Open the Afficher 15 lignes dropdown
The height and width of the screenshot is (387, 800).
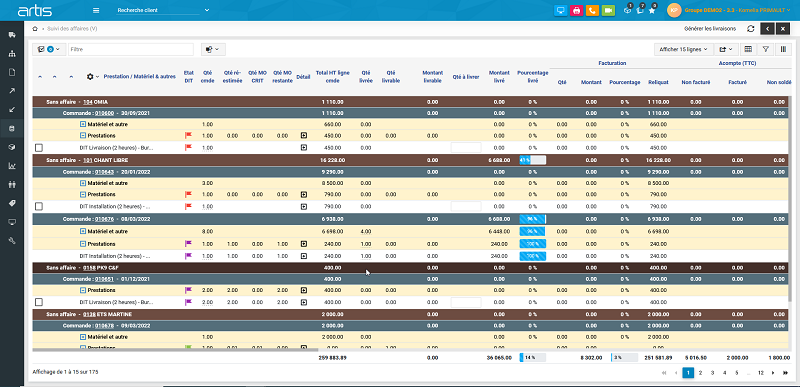pyautogui.click(x=683, y=49)
